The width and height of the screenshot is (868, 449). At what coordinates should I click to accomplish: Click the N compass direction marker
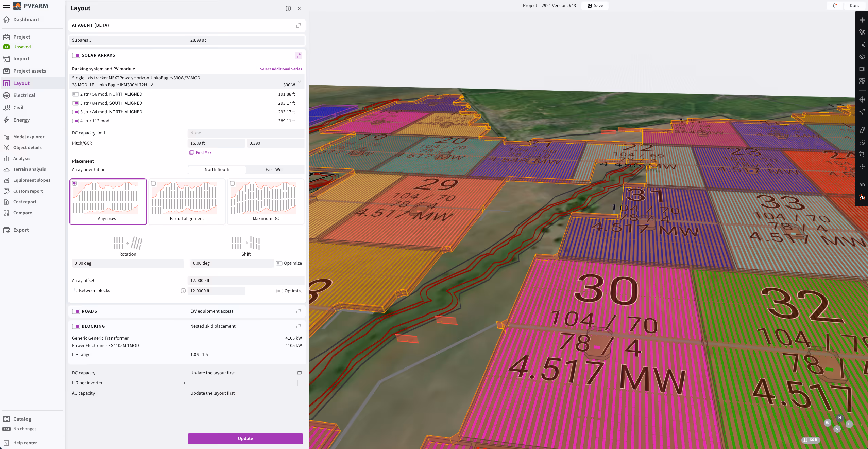tap(839, 418)
